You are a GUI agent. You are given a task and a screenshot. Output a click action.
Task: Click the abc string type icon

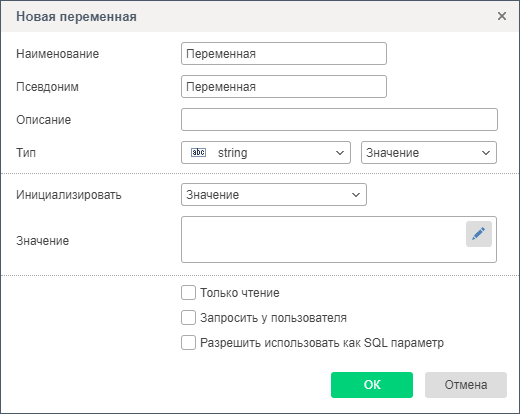click(x=198, y=153)
